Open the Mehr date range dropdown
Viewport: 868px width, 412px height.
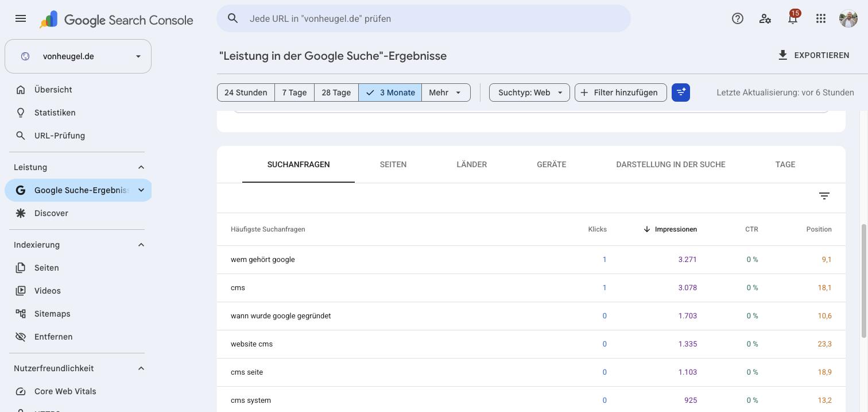(x=446, y=93)
